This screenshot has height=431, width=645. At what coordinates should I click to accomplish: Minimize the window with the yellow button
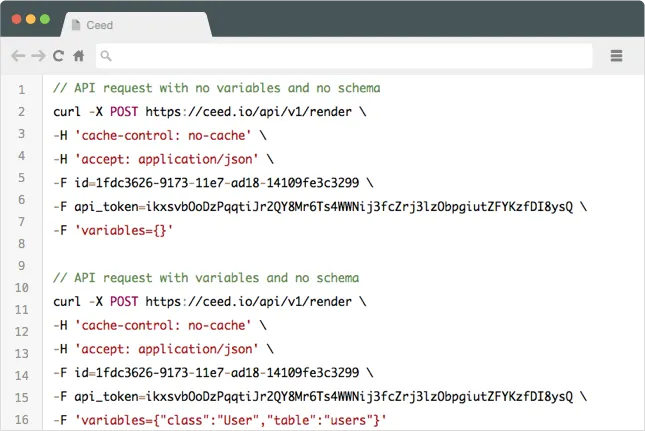(31, 19)
